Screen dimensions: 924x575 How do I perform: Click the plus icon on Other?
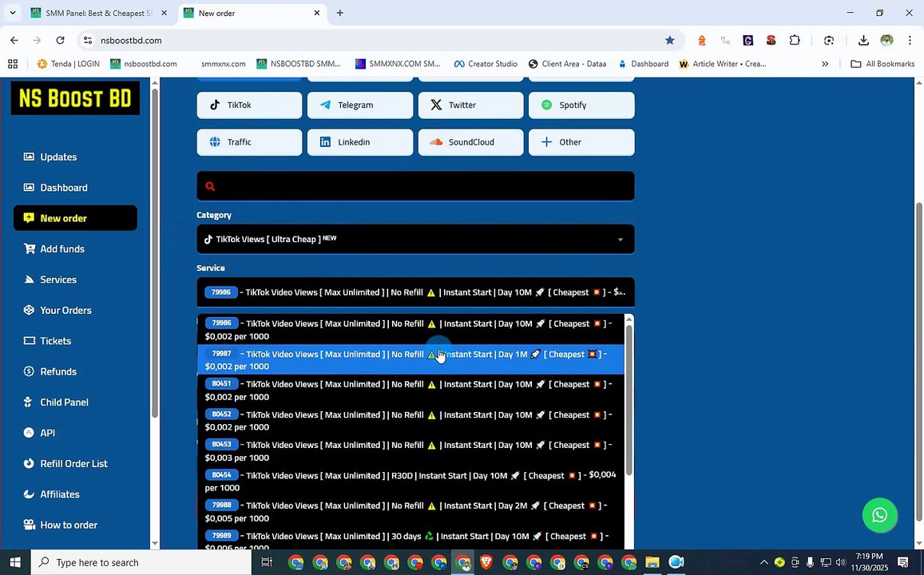pyautogui.click(x=546, y=142)
